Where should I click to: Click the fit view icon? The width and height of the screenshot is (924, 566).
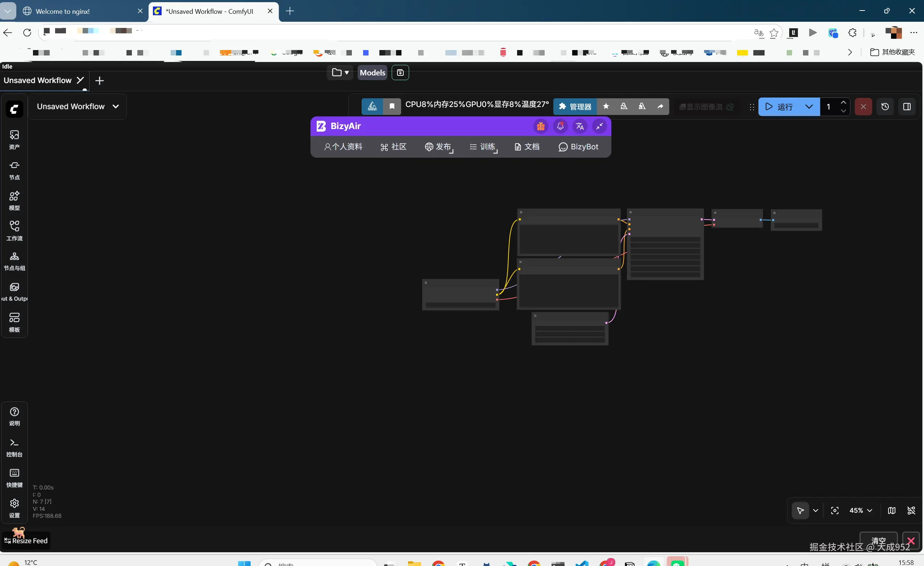point(835,511)
